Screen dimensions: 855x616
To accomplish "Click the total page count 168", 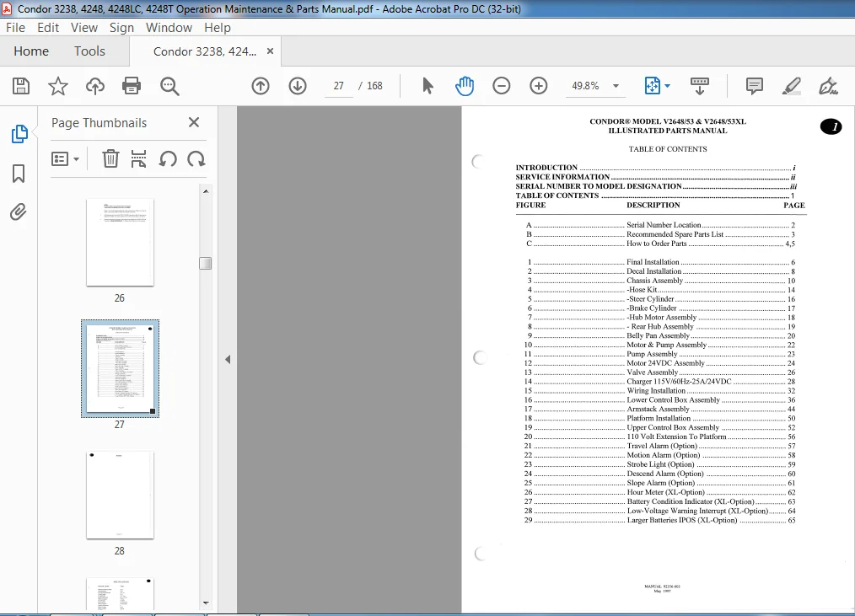I will [374, 86].
